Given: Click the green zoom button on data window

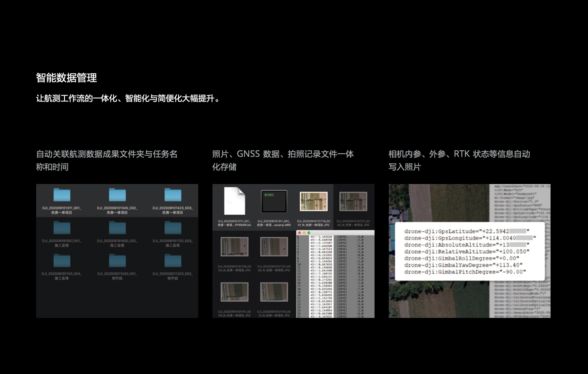Looking at the screenshot, I should pos(309,233).
